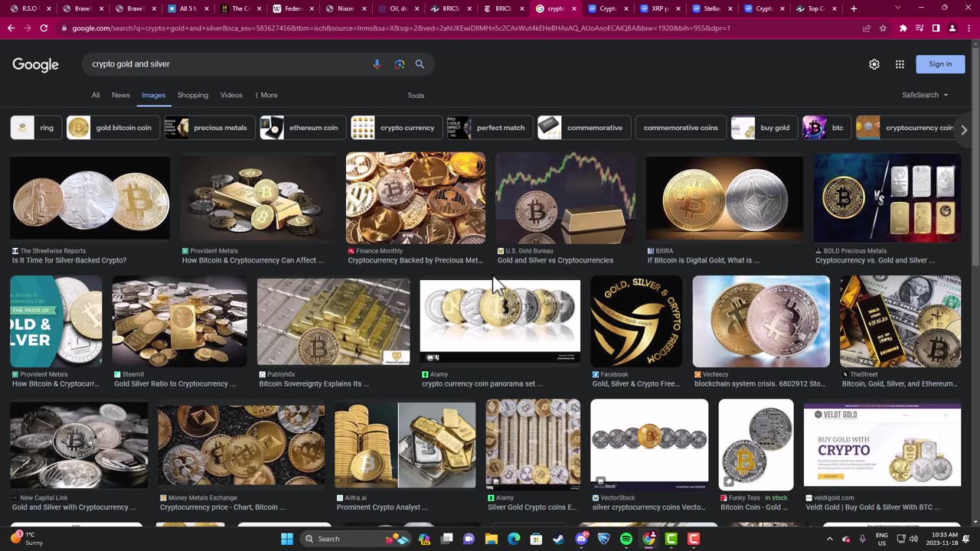Open 'Is It Time for Silver-Backed Crypto?' link
980x551 pixels.
click(x=69, y=260)
